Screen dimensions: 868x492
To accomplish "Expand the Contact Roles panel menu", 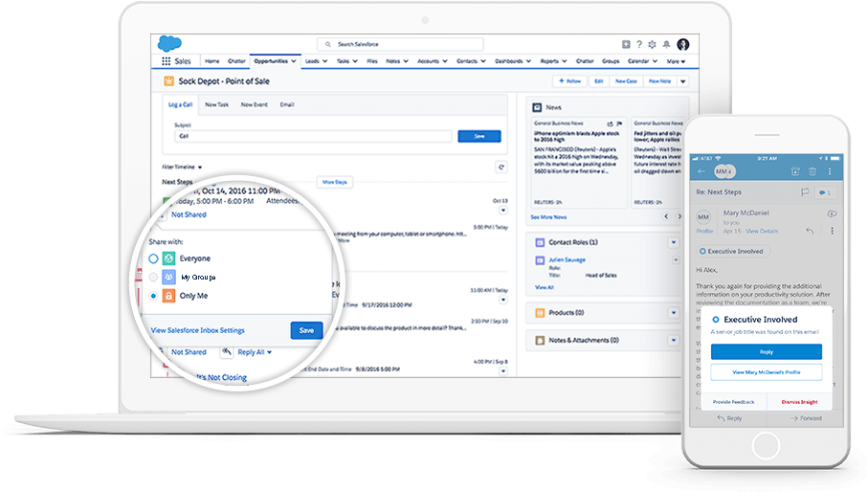I will [674, 242].
